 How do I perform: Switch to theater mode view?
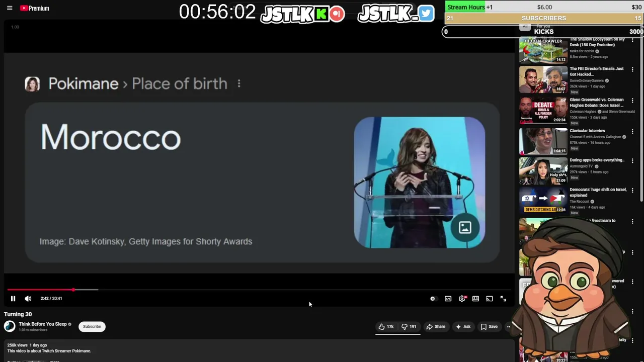[475, 299]
